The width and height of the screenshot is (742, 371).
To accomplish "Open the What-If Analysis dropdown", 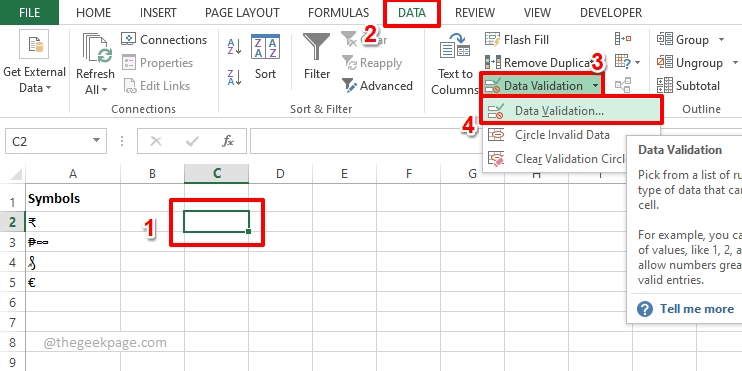I will (627, 62).
